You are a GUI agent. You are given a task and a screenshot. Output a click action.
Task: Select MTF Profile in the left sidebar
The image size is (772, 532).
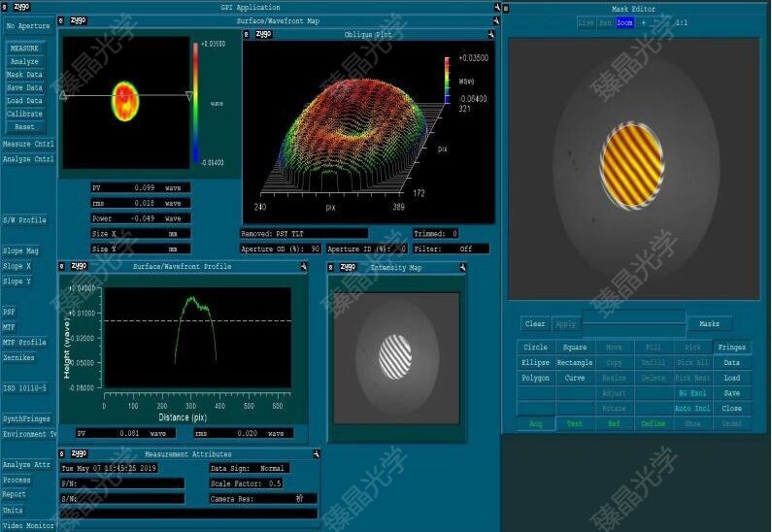pyautogui.click(x=24, y=343)
